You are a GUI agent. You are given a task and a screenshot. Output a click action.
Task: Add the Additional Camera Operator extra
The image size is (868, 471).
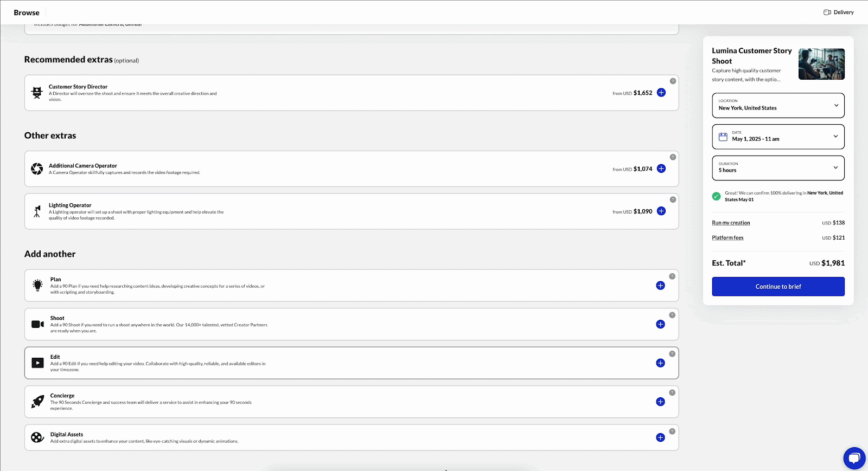[x=661, y=169]
